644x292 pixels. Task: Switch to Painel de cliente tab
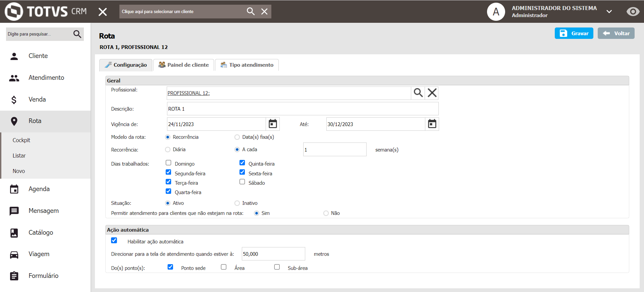click(184, 65)
